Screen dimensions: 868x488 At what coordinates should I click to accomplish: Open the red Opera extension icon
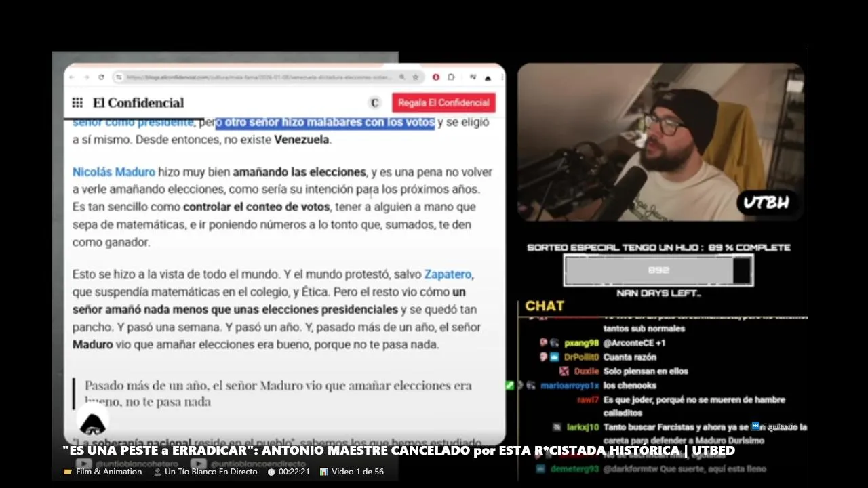tap(436, 77)
